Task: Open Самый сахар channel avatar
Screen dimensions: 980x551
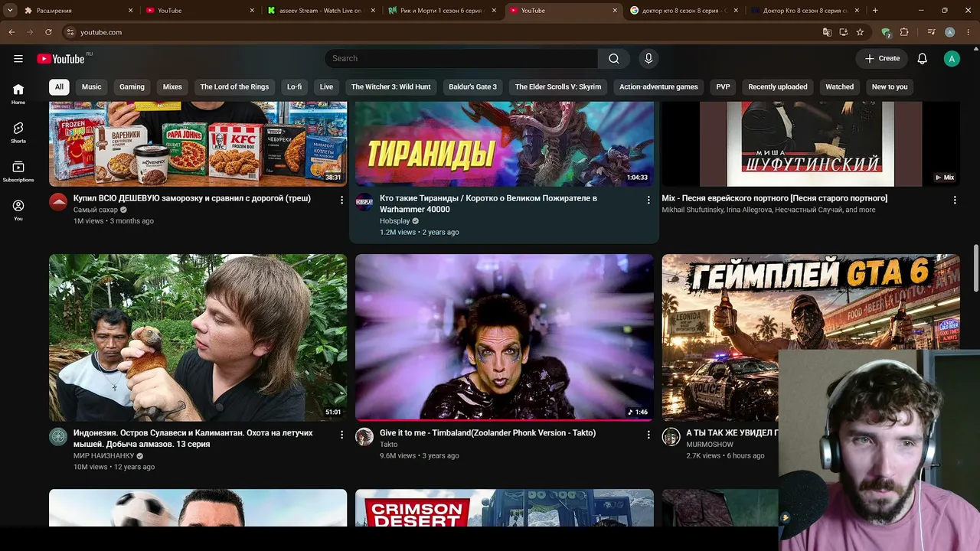Action: click(x=58, y=202)
